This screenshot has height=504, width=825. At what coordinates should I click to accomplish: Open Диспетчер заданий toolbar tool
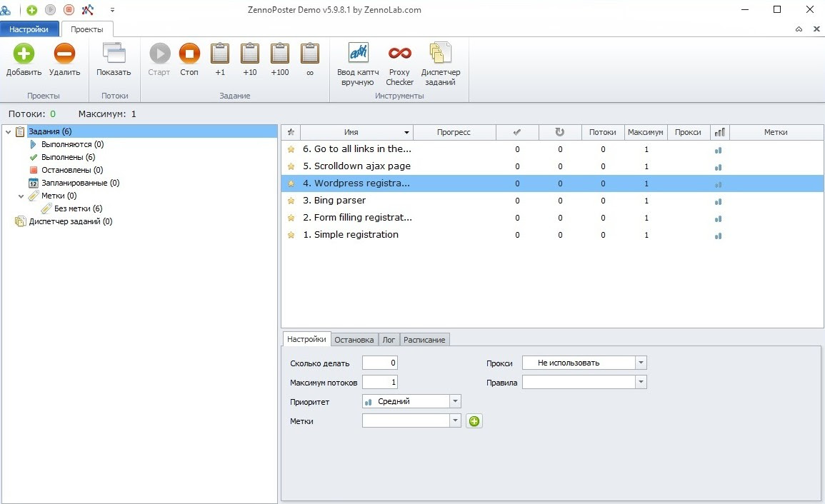coord(441,64)
